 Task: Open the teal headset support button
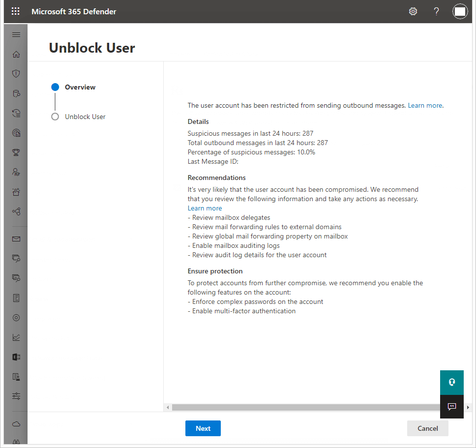[x=452, y=383]
